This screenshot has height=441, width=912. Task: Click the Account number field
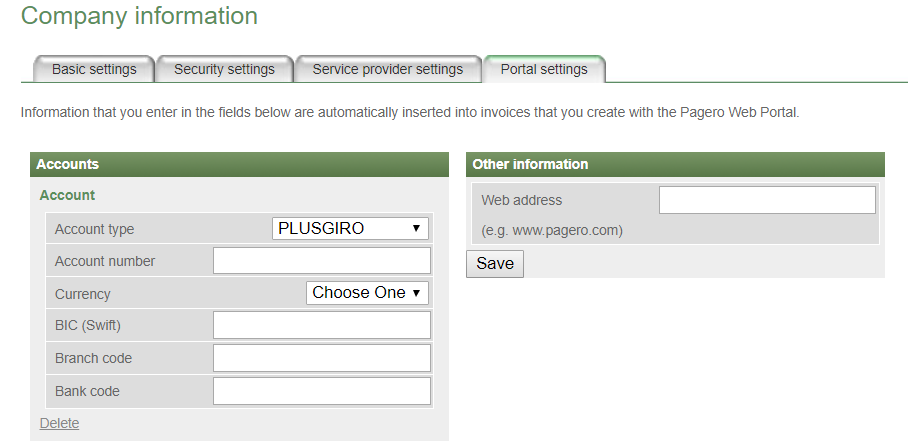pos(322,261)
